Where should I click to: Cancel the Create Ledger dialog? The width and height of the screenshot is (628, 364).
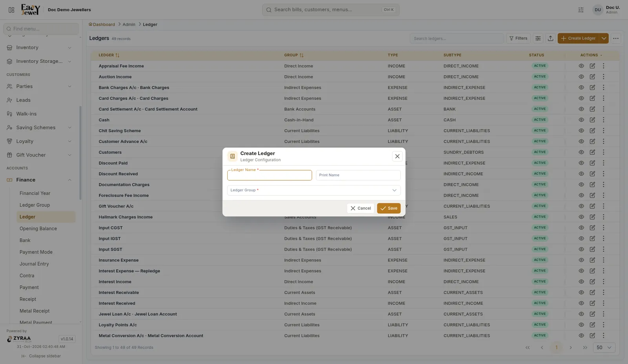click(361, 208)
